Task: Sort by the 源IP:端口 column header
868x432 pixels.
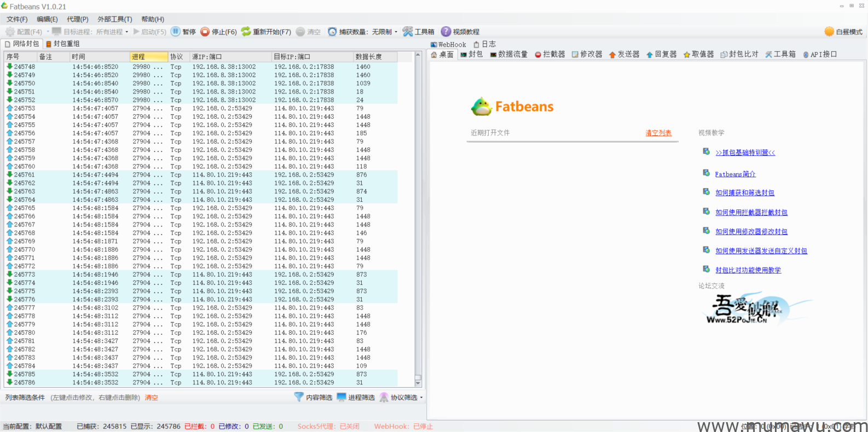Action: [230, 56]
